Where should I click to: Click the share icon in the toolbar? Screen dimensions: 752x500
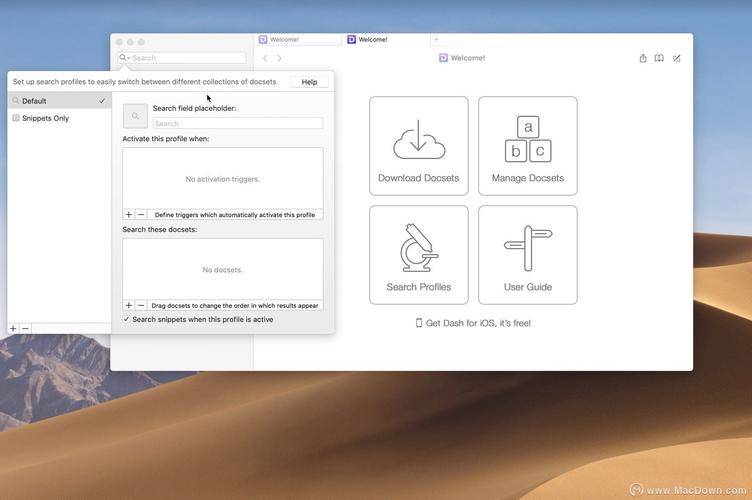coord(643,58)
